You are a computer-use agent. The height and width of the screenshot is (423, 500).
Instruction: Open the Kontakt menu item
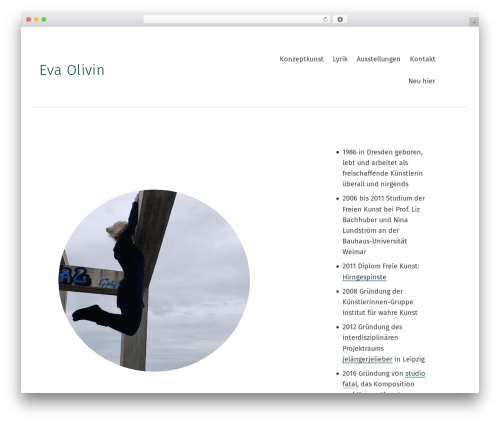coord(422,59)
